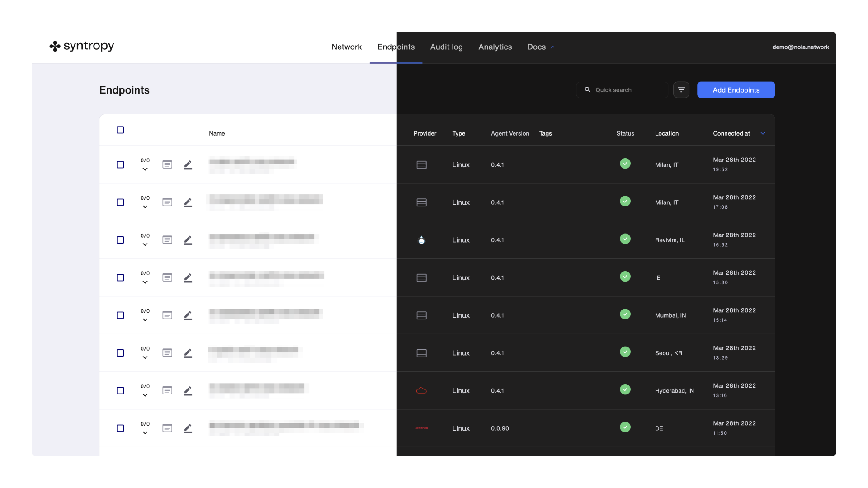Switch to the Network tab
This screenshot has width=868, height=488.
point(346,47)
